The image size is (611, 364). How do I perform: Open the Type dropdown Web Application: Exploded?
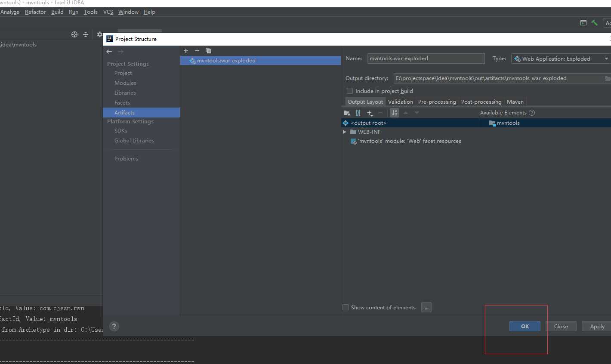coord(561,59)
